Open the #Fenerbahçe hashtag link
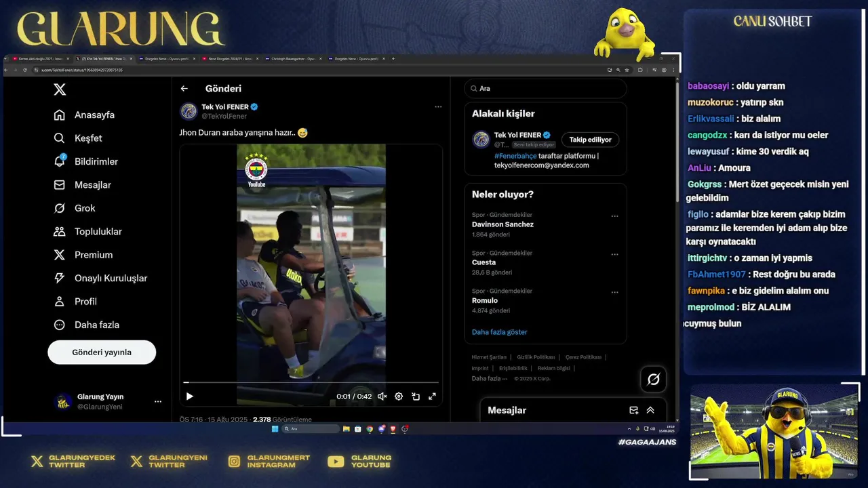Image resolution: width=868 pixels, height=488 pixels. click(515, 156)
